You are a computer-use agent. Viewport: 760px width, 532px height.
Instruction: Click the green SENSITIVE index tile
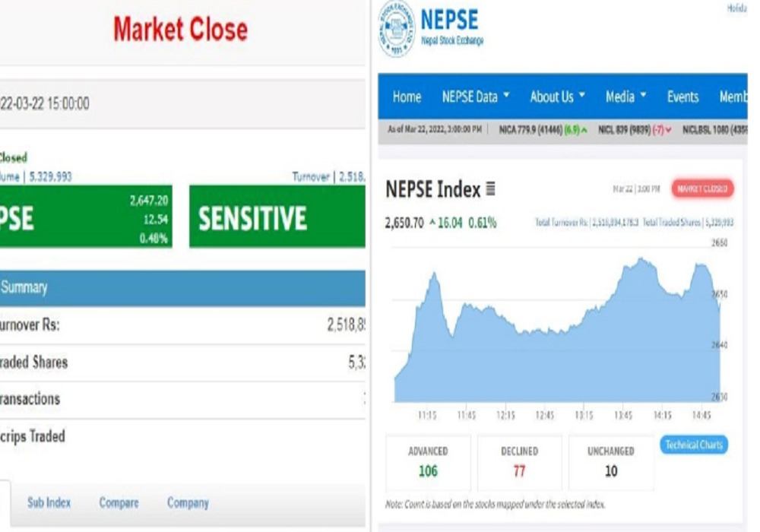click(x=277, y=217)
